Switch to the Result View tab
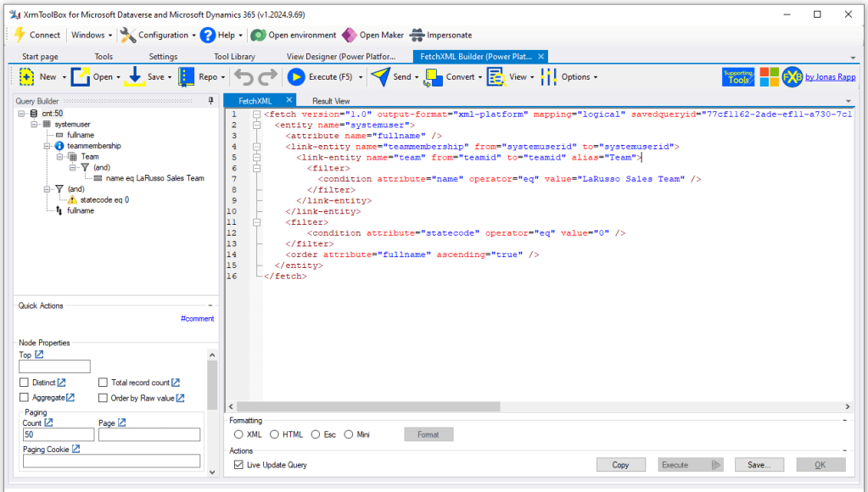Viewport: 868px width, 492px height. pyautogui.click(x=330, y=101)
